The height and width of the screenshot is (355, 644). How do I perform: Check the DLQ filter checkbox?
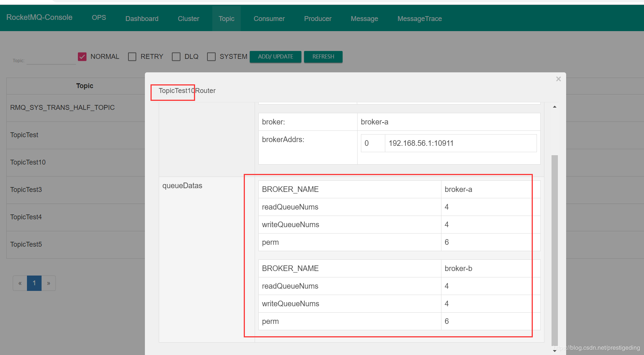pyautogui.click(x=176, y=57)
